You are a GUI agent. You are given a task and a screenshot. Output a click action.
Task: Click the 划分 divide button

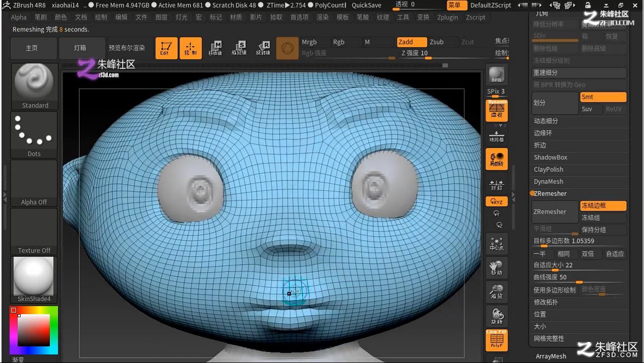555,103
